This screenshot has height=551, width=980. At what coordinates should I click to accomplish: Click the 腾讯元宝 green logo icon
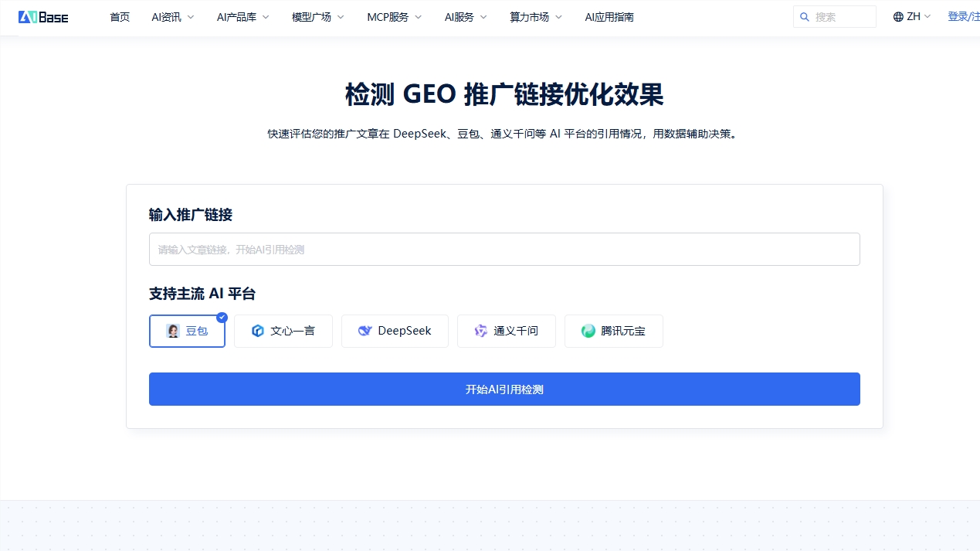pos(587,331)
